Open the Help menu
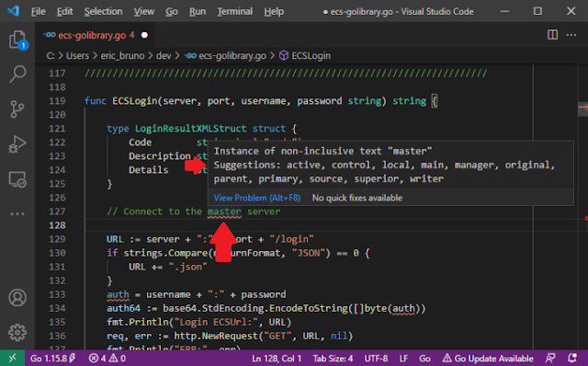Screen dimensions: 588x366 (x=274, y=12)
